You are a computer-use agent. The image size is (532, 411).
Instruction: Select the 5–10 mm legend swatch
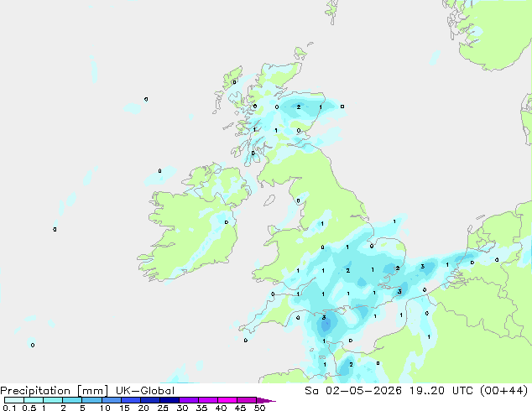91,400
